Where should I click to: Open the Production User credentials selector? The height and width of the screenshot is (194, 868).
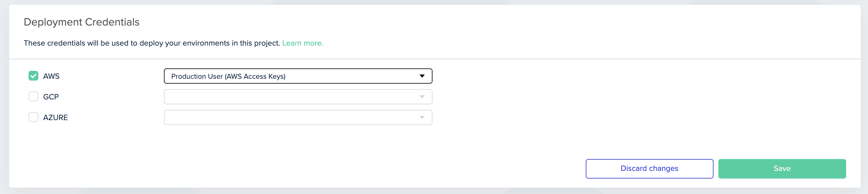pyautogui.click(x=298, y=76)
